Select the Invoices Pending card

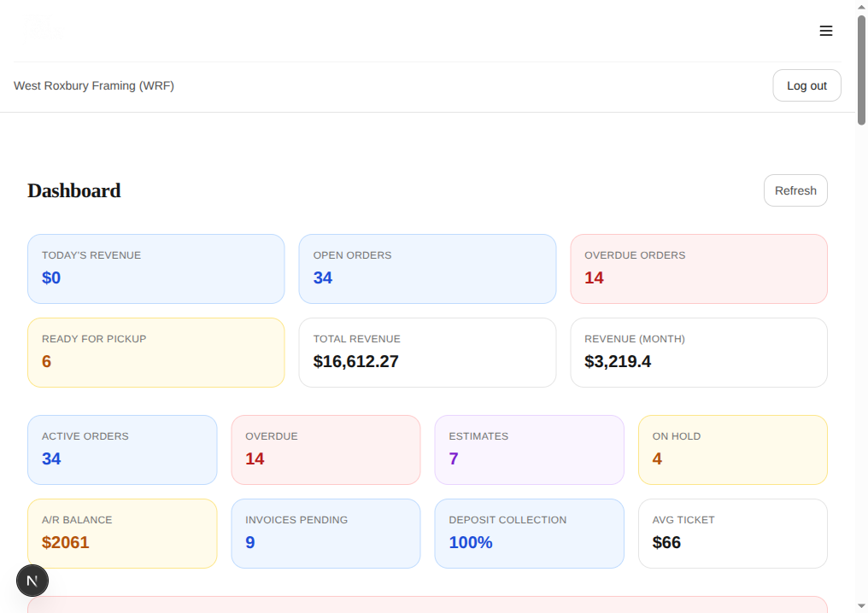pos(325,532)
